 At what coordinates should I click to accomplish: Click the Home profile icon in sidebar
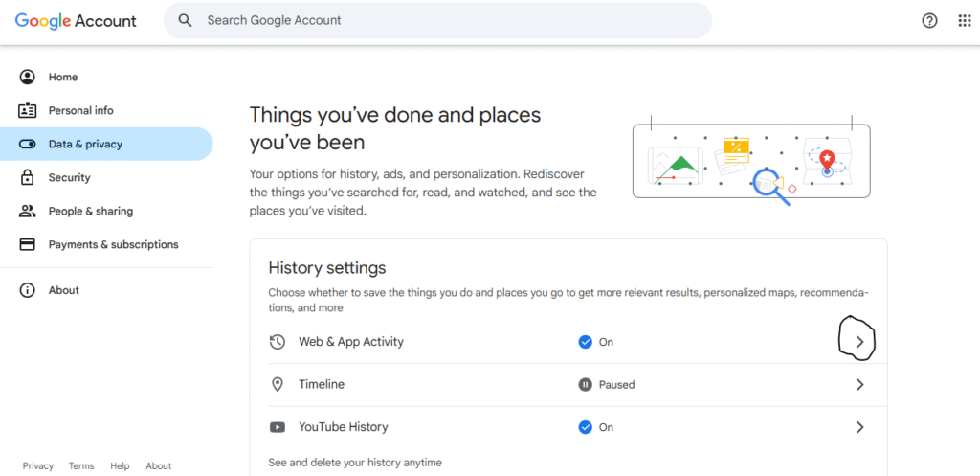(x=28, y=77)
